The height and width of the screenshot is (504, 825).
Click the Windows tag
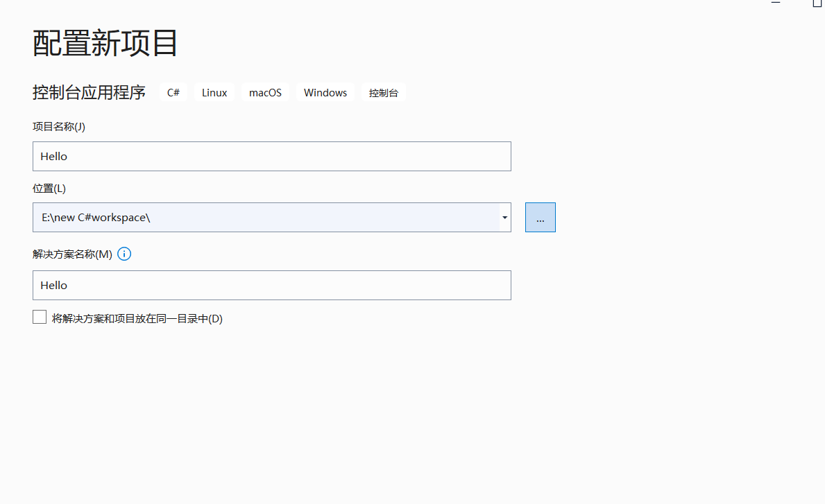tap(325, 92)
